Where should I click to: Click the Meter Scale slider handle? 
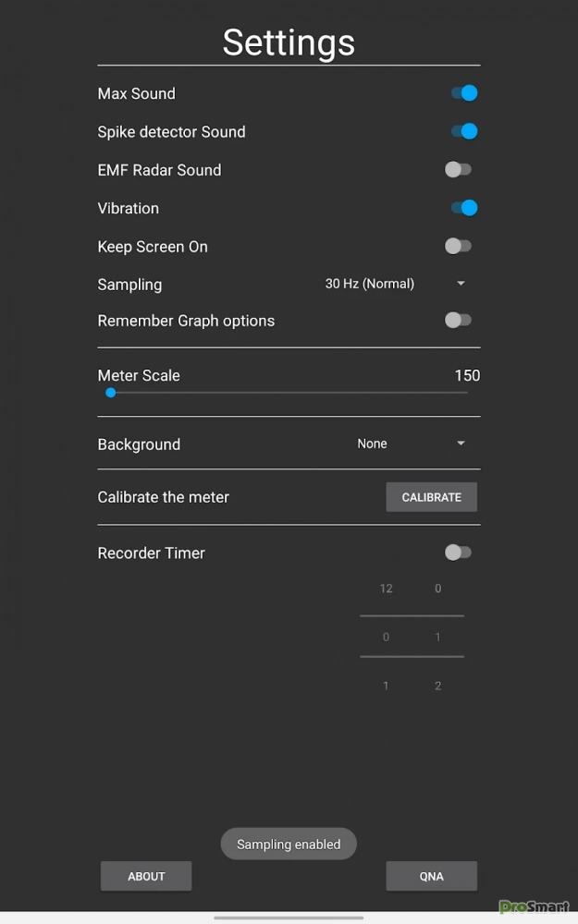pos(111,393)
